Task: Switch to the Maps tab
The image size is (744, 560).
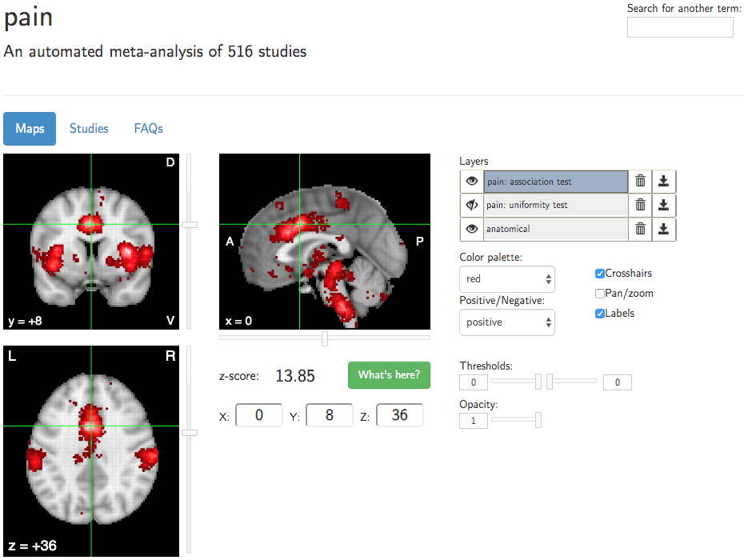Action: [30, 129]
